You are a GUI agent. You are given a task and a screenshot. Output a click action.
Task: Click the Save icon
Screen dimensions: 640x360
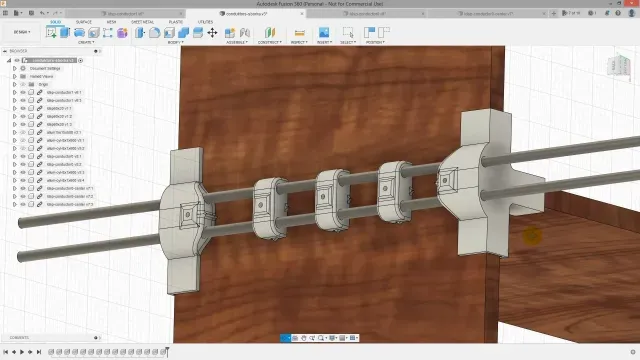pos(31,13)
